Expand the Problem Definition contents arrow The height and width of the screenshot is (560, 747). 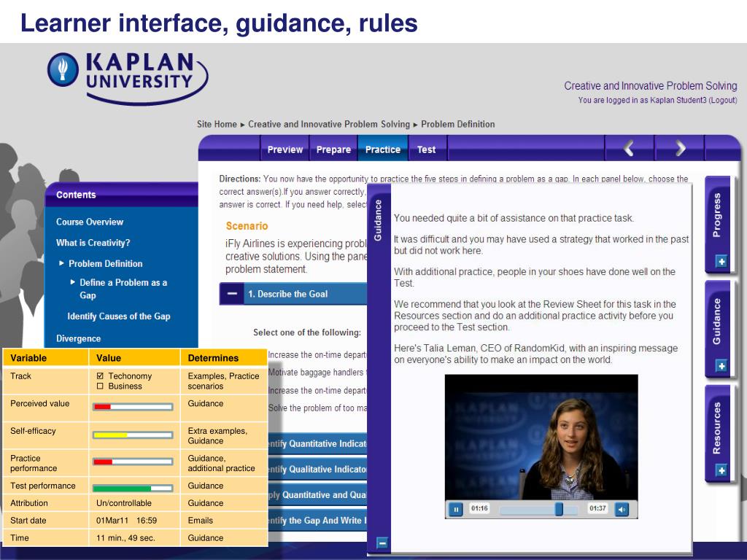point(61,262)
